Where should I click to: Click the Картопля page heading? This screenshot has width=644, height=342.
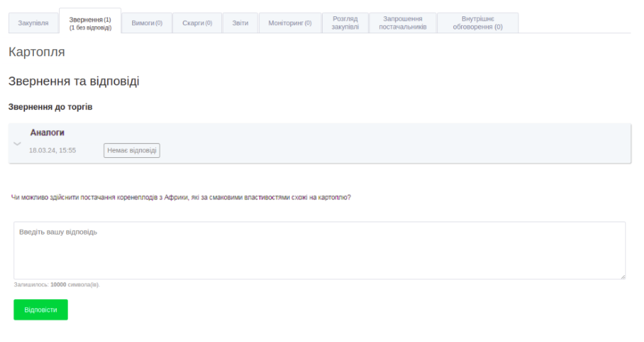click(36, 52)
